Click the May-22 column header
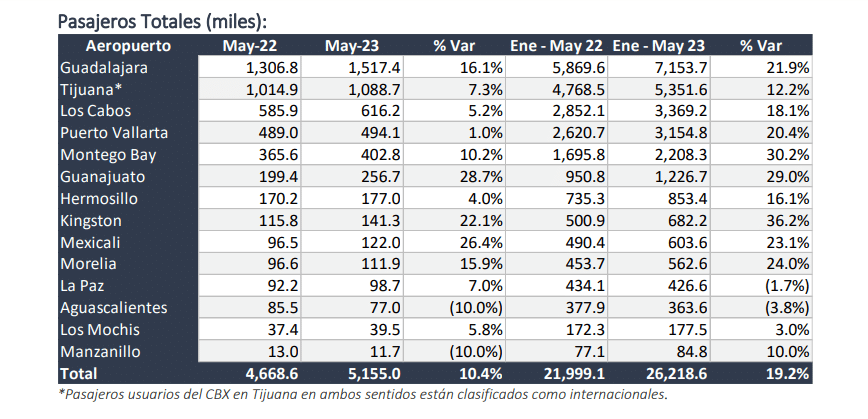Screen dimensions: 868x419 [250, 46]
